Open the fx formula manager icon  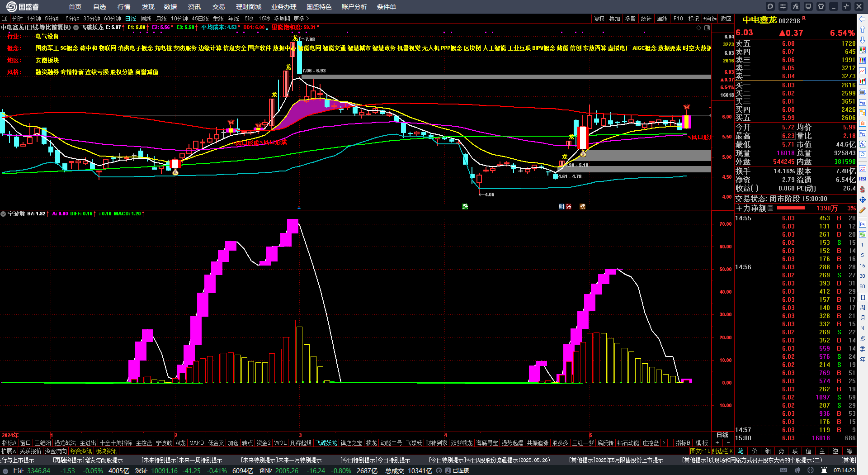[x=796, y=6]
